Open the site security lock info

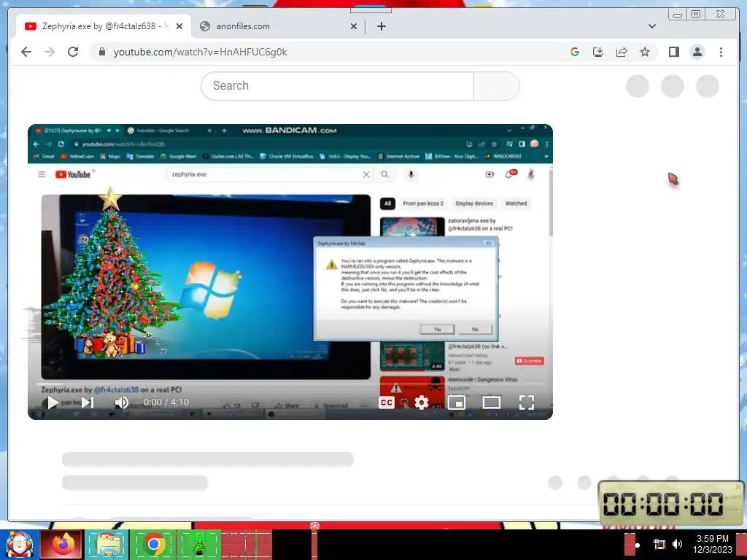click(x=101, y=52)
